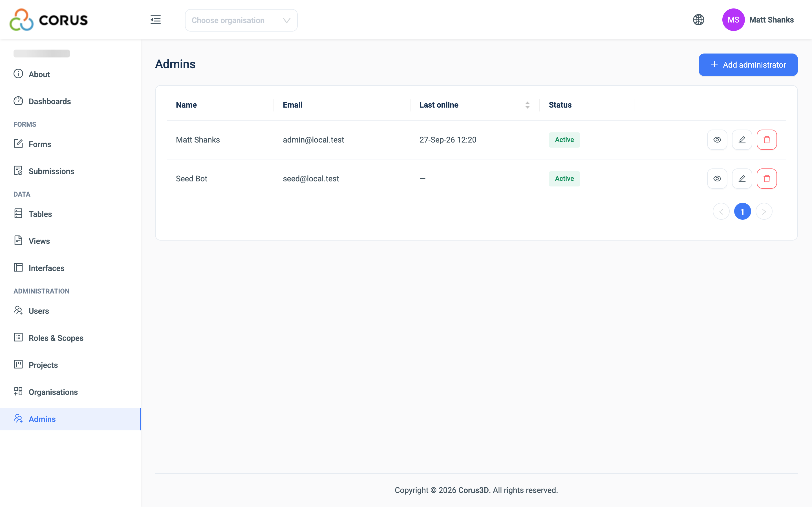
Task: Edit Matt Shanks with pencil icon
Action: click(x=742, y=140)
